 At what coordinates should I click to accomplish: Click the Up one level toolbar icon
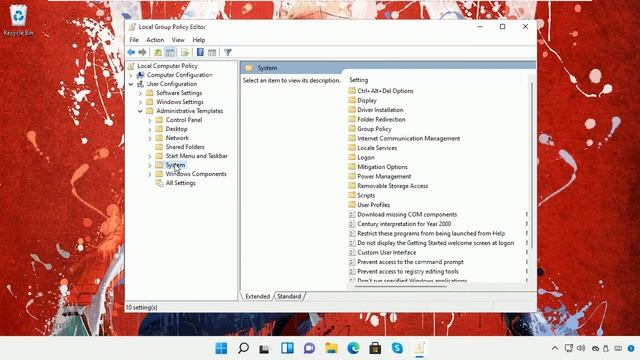click(x=158, y=52)
